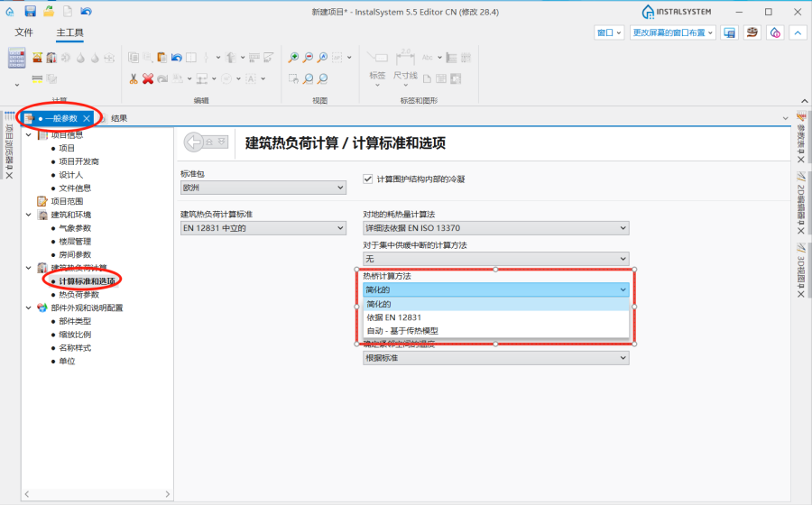Click the save project icon
Viewport: 812px width, 505px height.
pos(31,11)
